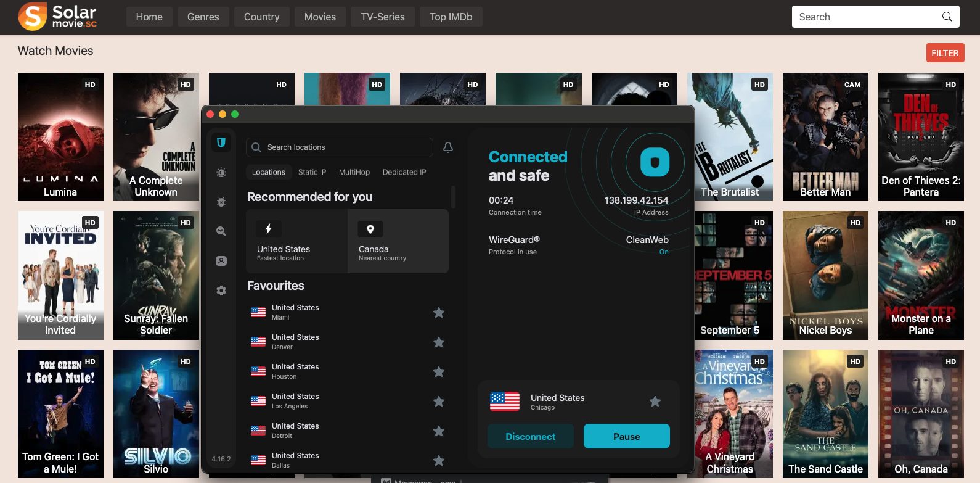The width and height of the screenshot is (980, 483).
Task: Connect to United States Fastest location card
Action: click(296, 241)
